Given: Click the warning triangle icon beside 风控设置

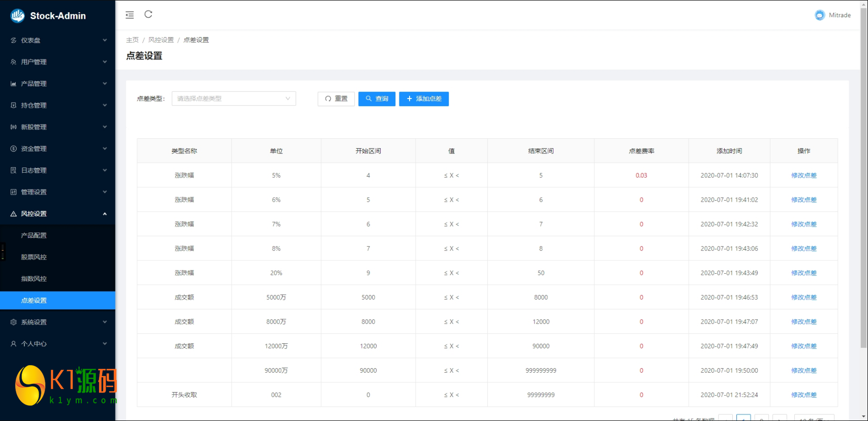Looking at the screenshot, I should [x=13, y=214].
